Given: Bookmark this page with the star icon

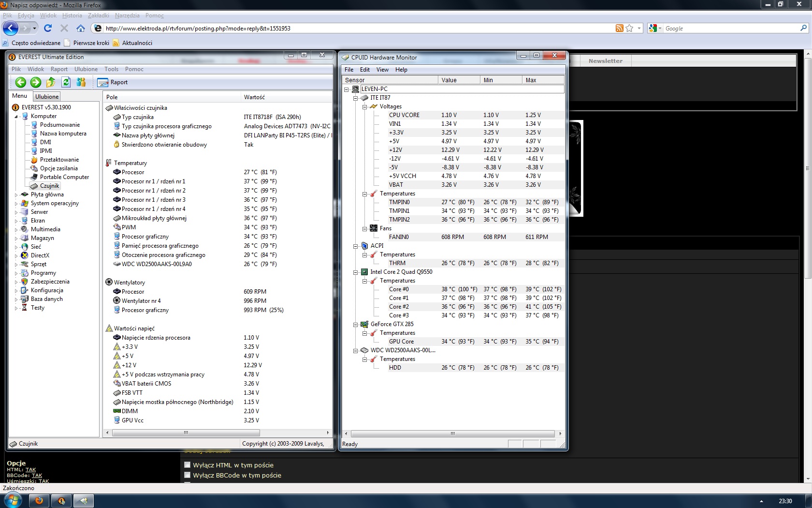Looking at the screenshot, I should 629,29.
